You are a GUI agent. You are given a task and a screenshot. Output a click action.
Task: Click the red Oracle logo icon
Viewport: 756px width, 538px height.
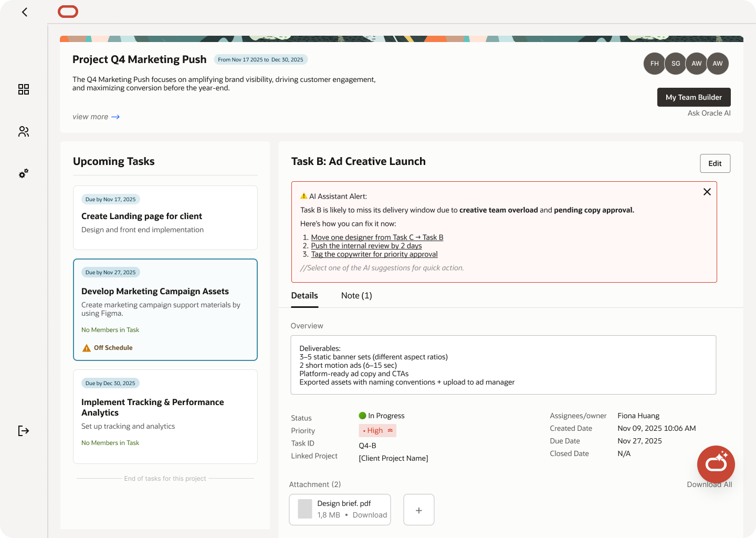coord(68,12)
